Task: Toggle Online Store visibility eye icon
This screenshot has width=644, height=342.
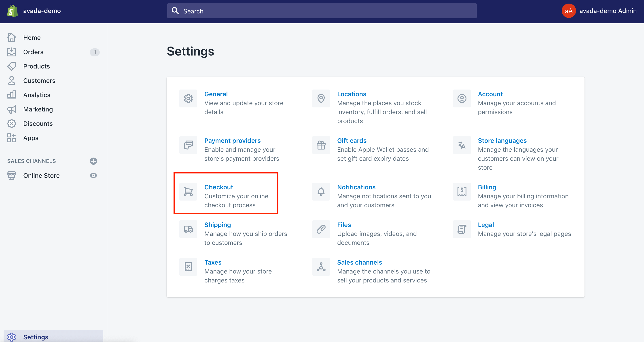Action: click(94, 175)
